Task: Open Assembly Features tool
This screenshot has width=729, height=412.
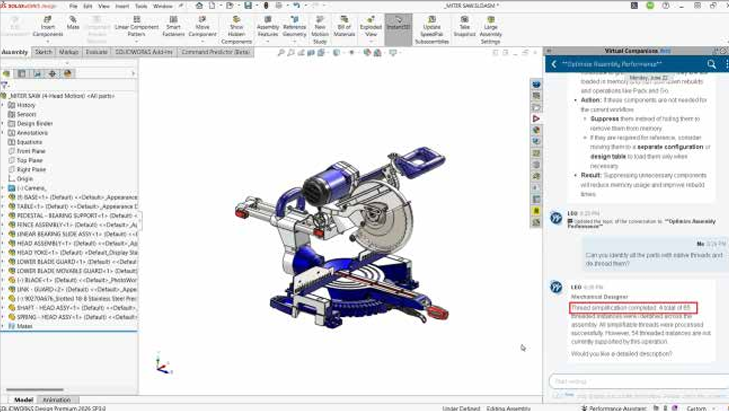Action: pos(268,27)
